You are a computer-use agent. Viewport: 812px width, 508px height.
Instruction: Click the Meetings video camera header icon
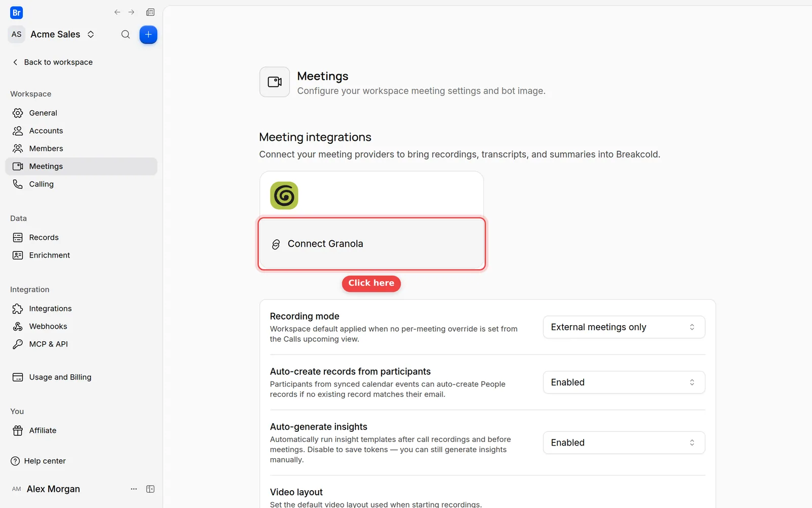275,82
